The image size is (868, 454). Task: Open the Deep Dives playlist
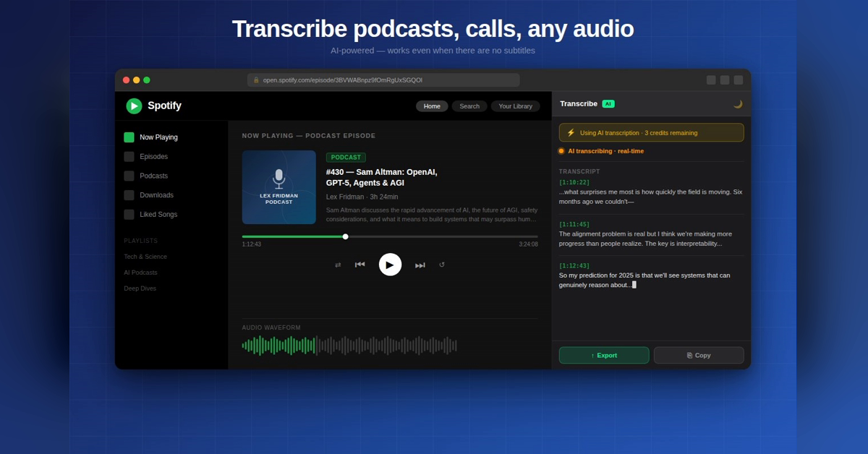[140, 288]
